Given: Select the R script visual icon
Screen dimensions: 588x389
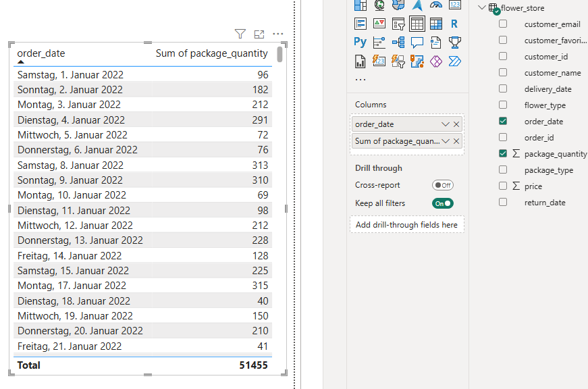Looking at the screenshot, I should click(454, 24).
